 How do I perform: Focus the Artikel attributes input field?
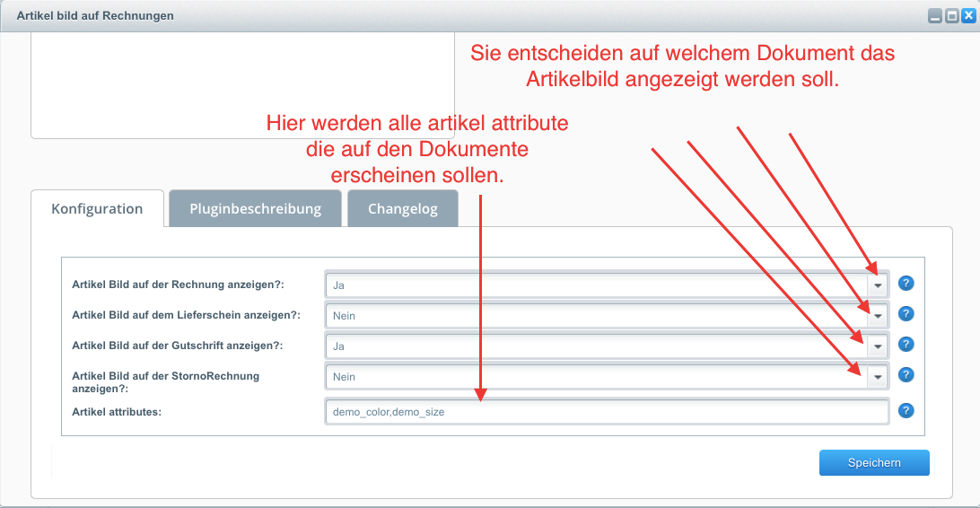pos(607,412)
